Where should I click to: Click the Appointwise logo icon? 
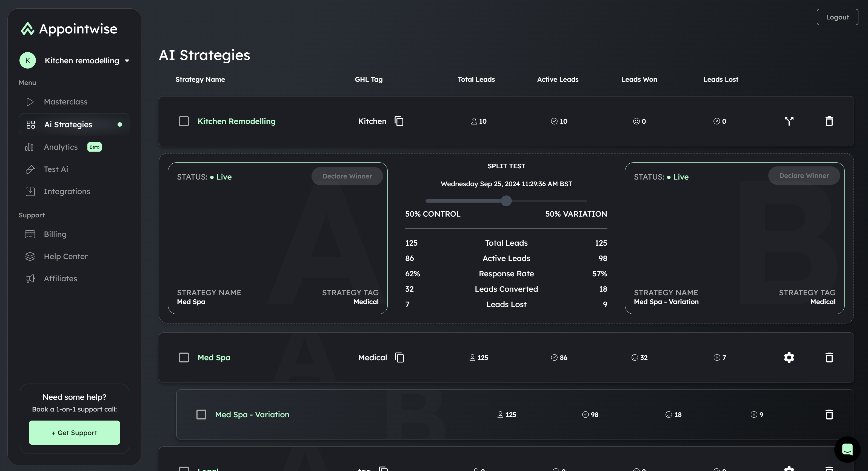tap(28, 29)
